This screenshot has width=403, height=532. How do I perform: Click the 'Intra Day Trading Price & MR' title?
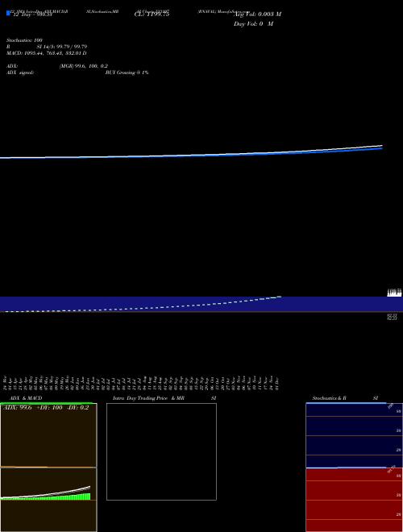coord(148,398)
